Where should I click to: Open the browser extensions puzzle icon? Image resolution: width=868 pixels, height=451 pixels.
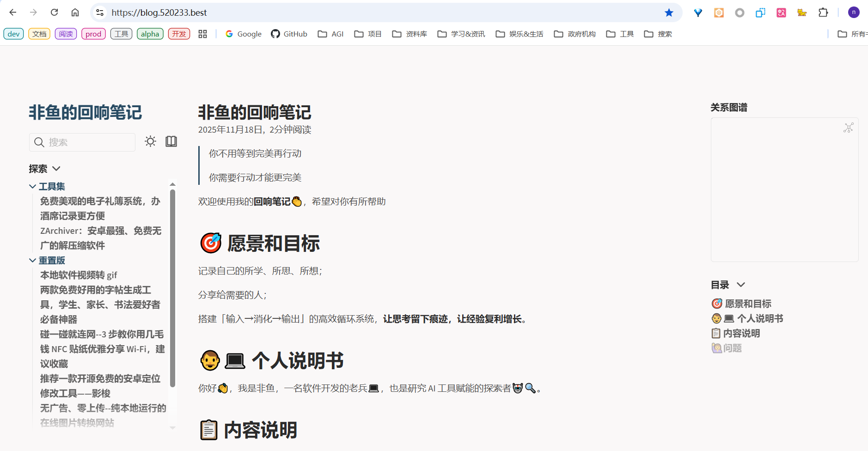[823, 12]
